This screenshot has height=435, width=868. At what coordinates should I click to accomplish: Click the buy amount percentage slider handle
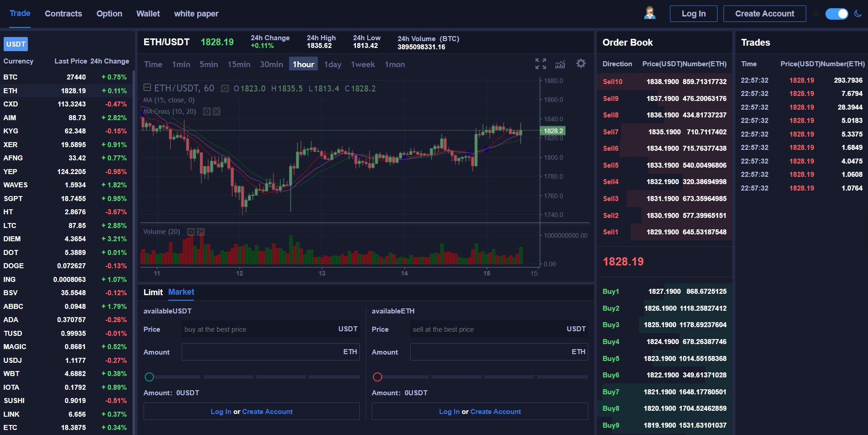point(149,377)
